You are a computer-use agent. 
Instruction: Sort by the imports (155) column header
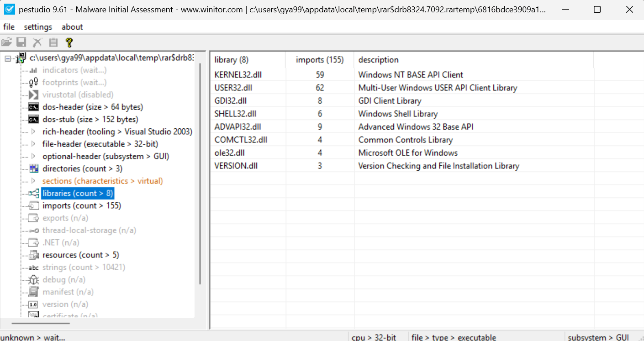point(320,60)
